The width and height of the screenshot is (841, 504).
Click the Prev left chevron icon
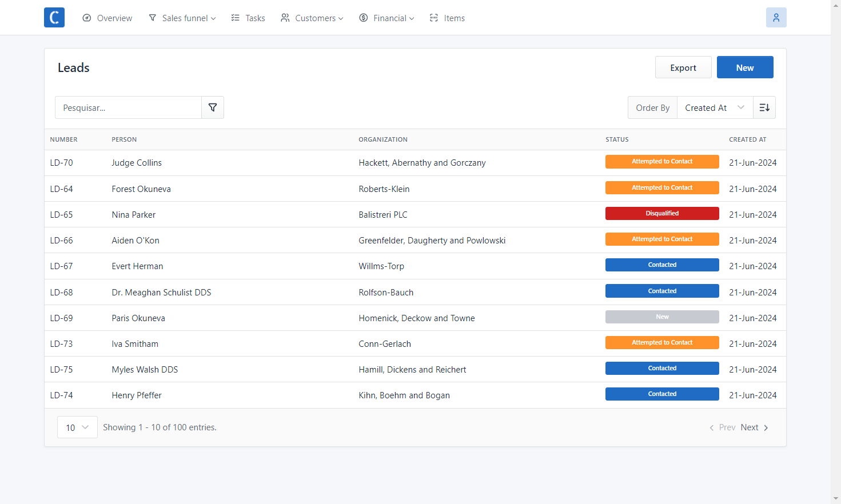tap(712, 427)
